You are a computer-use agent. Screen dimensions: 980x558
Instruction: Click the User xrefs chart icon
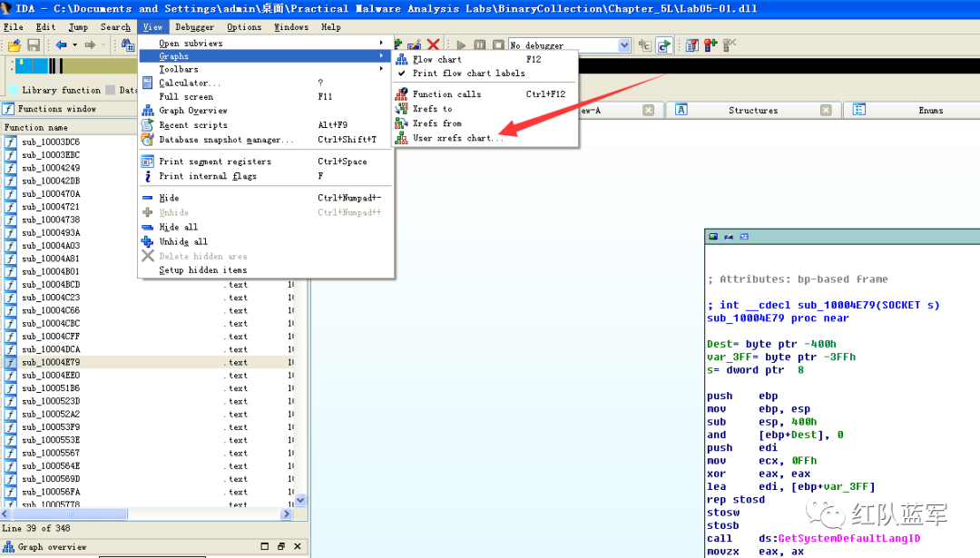click(x=401, y=138)
